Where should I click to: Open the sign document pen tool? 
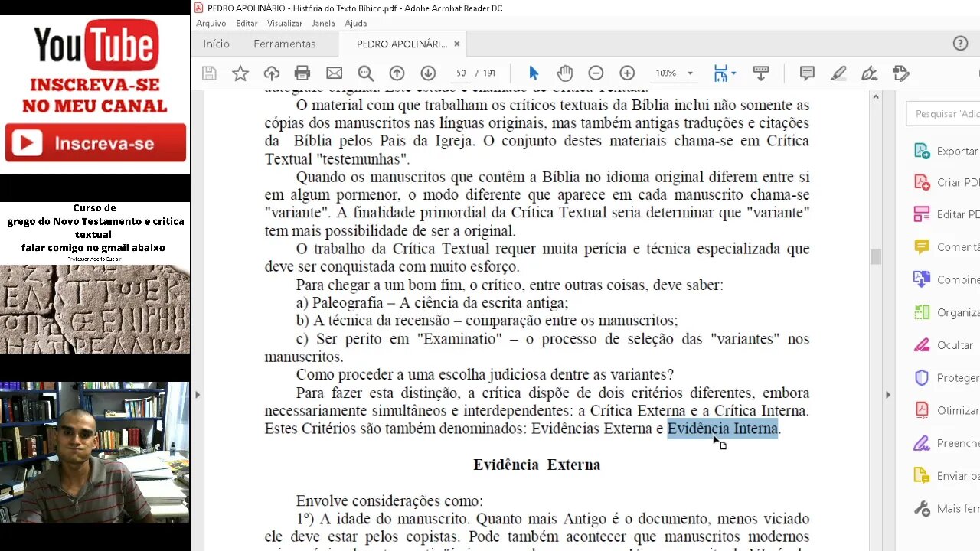point(870,73)
